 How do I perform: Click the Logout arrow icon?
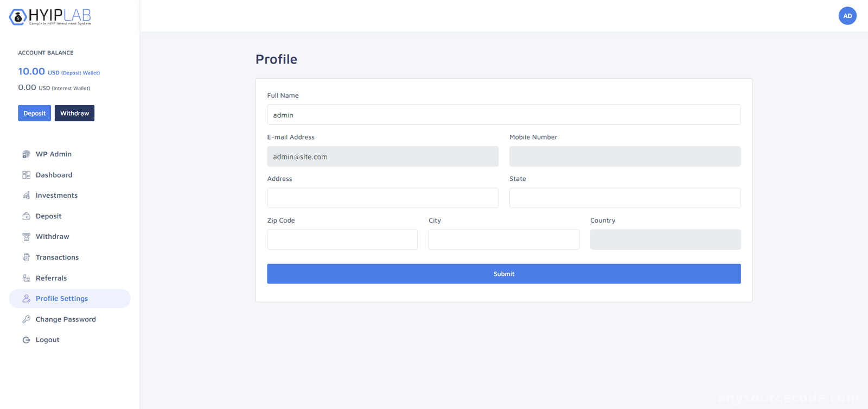(26, 340)
